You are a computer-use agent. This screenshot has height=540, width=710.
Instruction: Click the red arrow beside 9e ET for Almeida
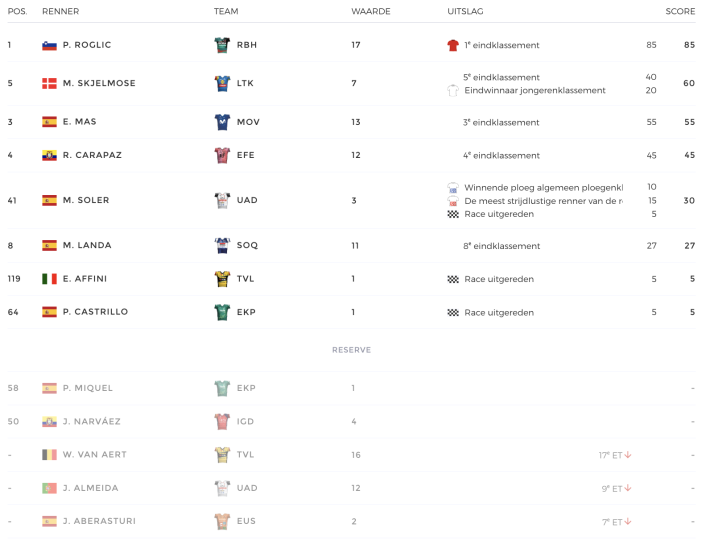[628, 488]
